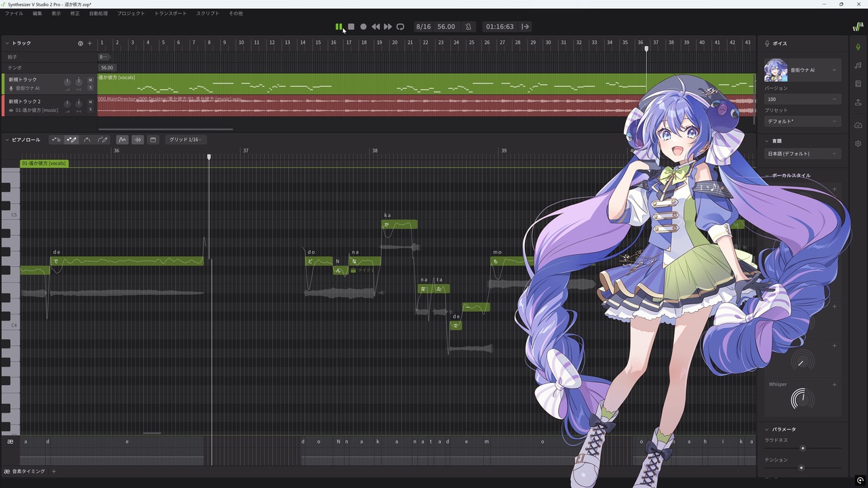Stop playback using the stop button
The height and width of the screenshot is (488, 868).
(x=351, y=26)
